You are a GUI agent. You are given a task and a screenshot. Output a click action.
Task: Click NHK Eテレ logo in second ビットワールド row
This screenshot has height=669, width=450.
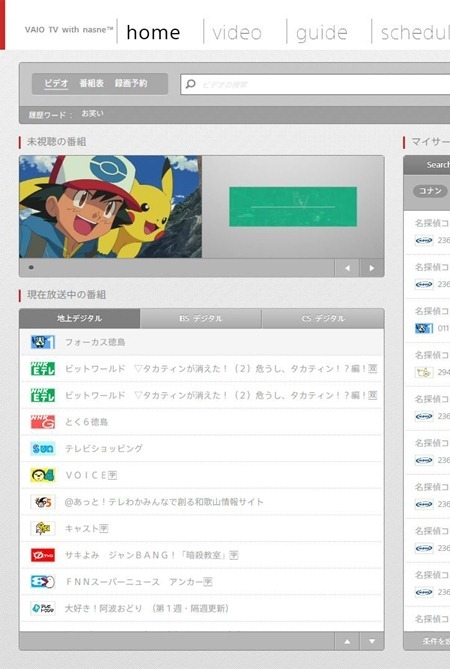coord(43,396)
